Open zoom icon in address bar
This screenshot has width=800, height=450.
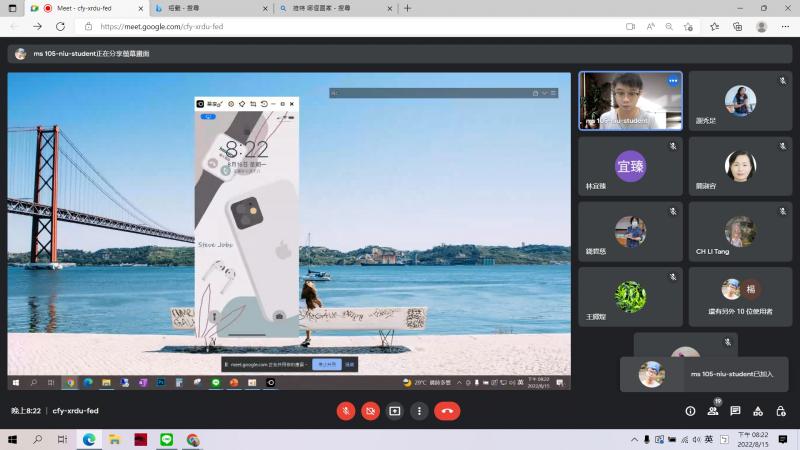[669, 27]
